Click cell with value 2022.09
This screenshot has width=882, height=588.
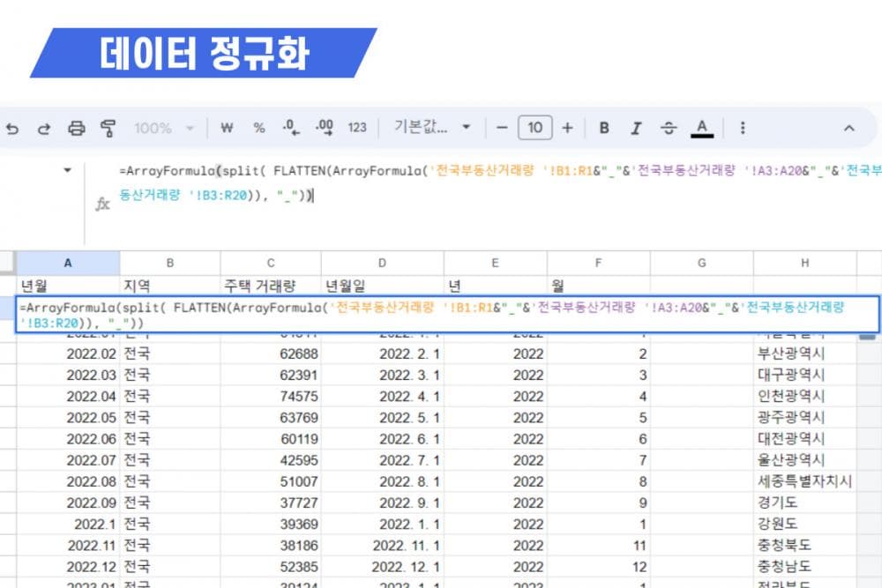tap(68, 503)
